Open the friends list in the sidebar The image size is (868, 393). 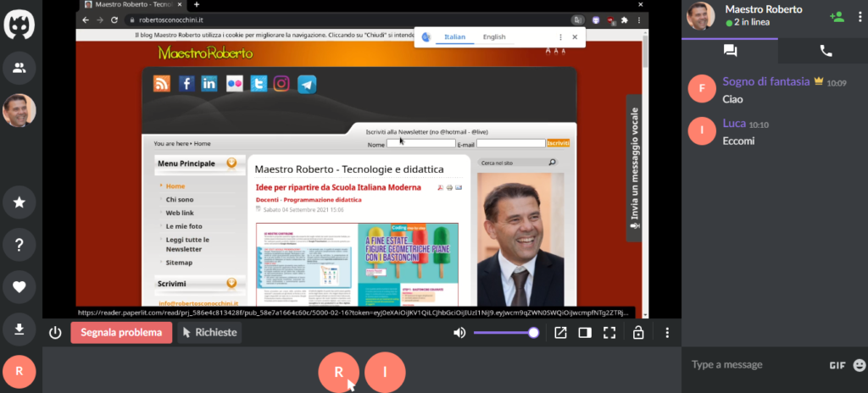pos(19,67)
